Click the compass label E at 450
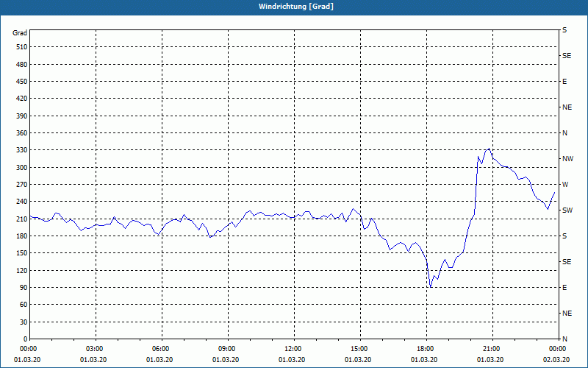Image resolution: width=588 pixels, height=368 pixels. point(564,82)
